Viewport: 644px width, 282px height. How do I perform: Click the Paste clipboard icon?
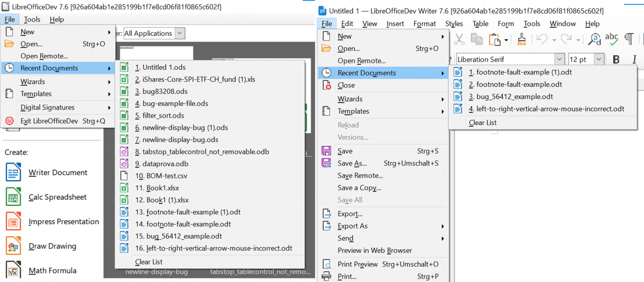tap(494, 39)
